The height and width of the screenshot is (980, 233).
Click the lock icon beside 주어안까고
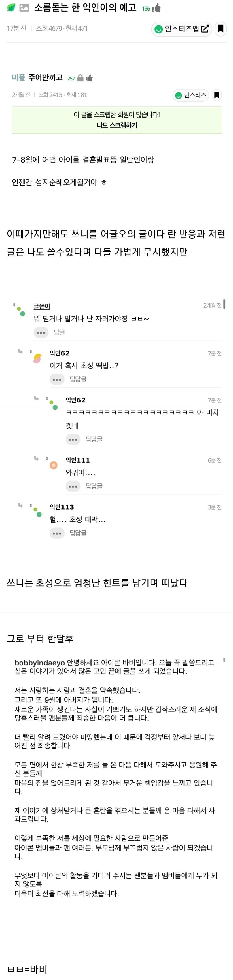[x=80, y=78]
